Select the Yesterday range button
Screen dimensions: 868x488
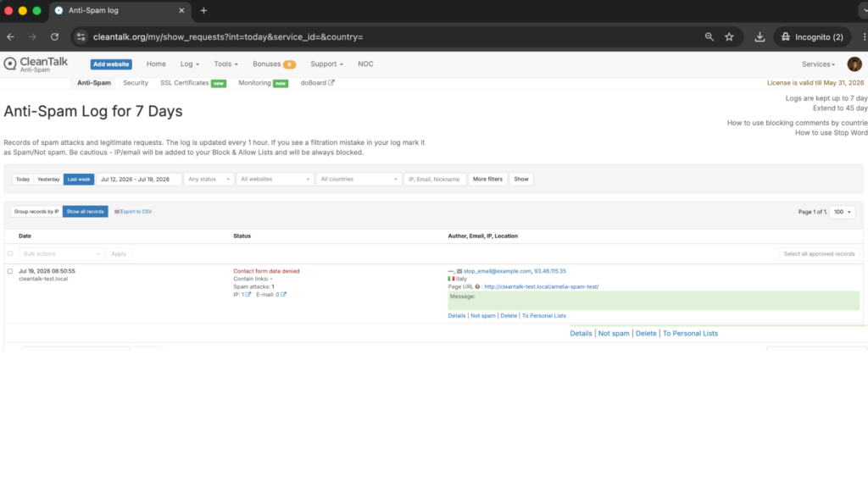48,180
